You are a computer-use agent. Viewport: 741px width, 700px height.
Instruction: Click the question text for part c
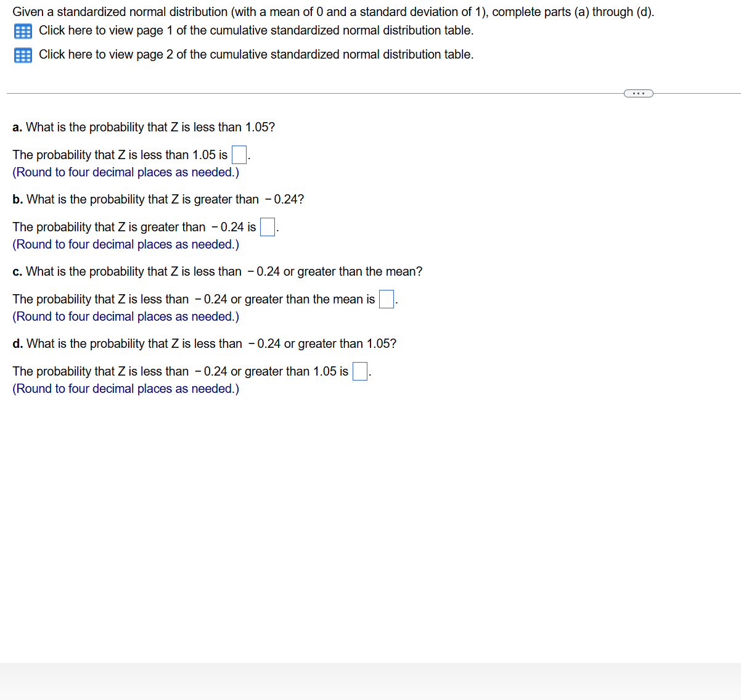click(217, 271)
